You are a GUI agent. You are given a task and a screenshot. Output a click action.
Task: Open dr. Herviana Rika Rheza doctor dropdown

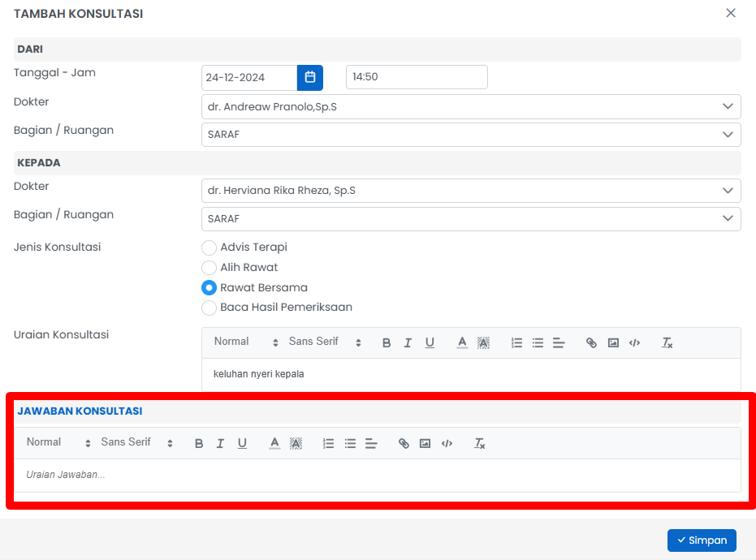[x=471, y=191]
